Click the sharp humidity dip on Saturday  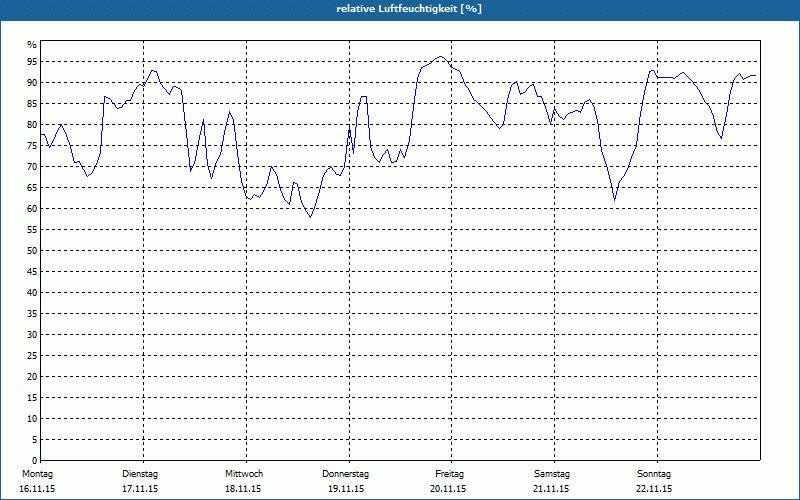pos(614,200)
